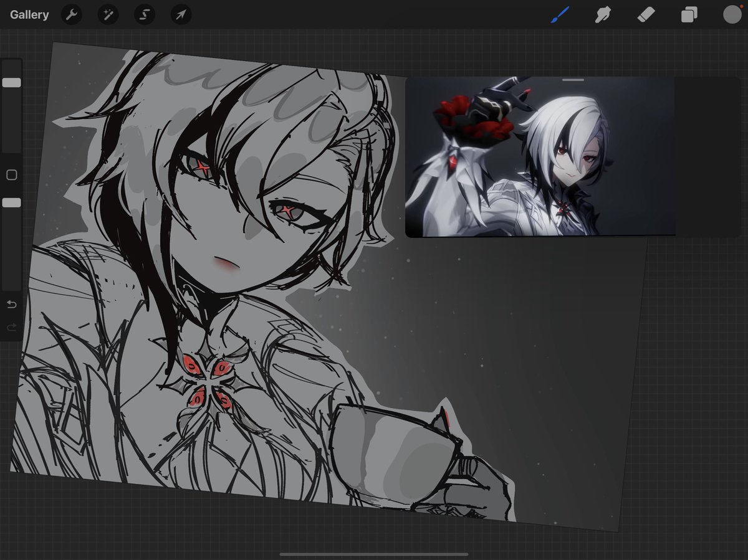
Task: Tap the Modify square button in sidebar
Action: (x=11, y=175)
